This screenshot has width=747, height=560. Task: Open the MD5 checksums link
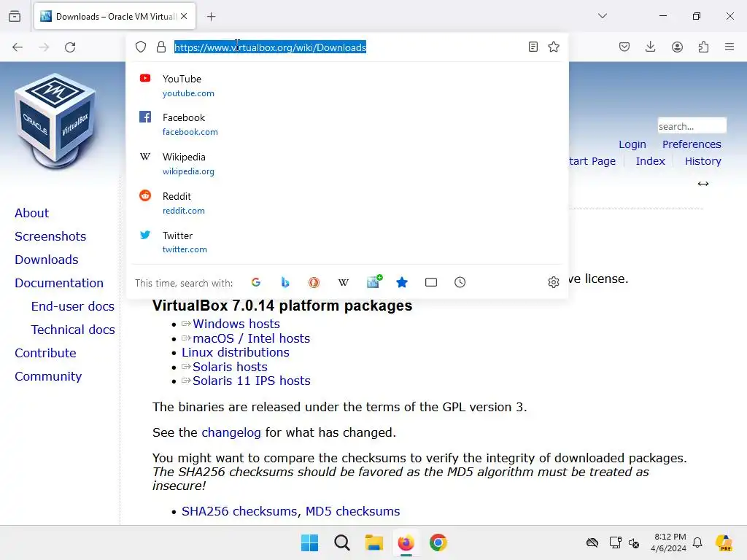coord(352,511)
